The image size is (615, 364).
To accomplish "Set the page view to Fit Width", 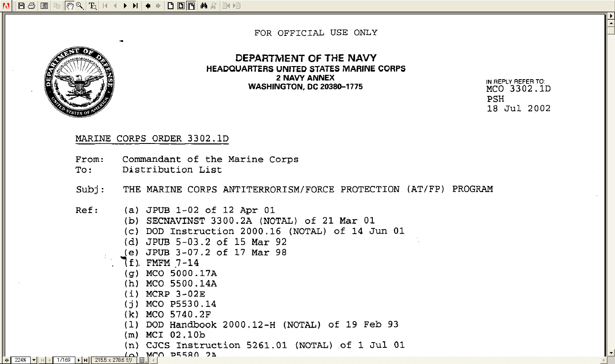I will coord(191,6).
